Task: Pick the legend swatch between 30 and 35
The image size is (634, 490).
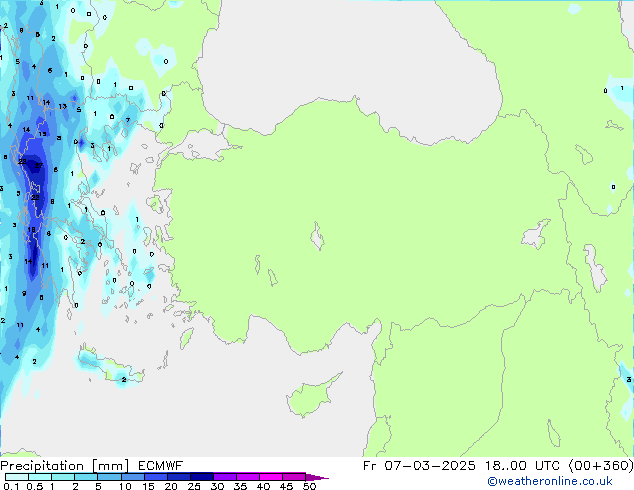Action: click(x=225, y=477)
